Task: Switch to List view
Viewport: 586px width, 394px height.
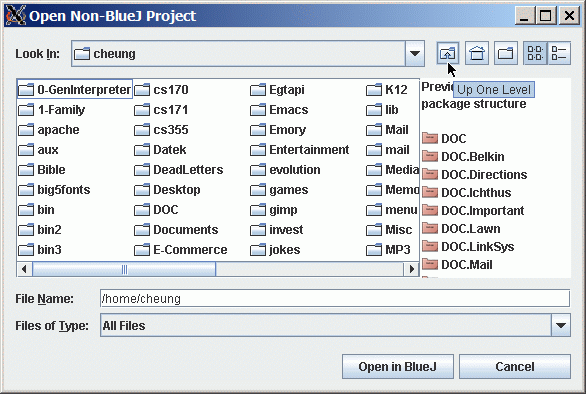Action: 535,53
